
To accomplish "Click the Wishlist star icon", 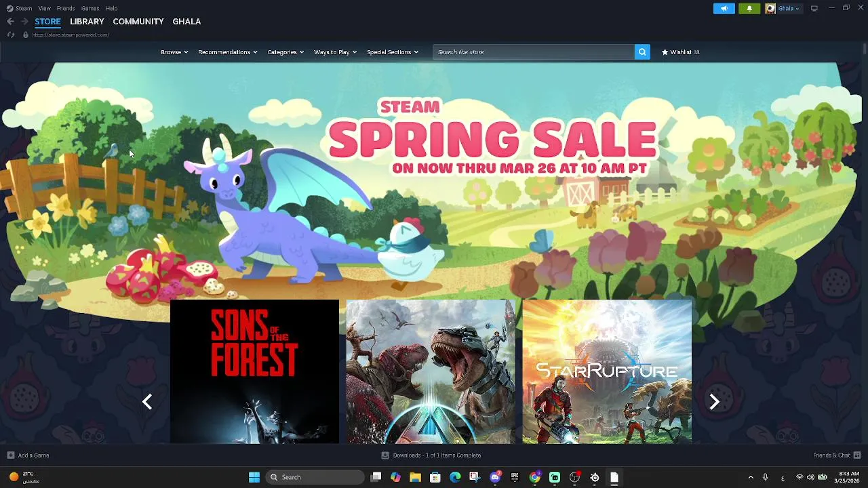I will click(x=665, y=52).
